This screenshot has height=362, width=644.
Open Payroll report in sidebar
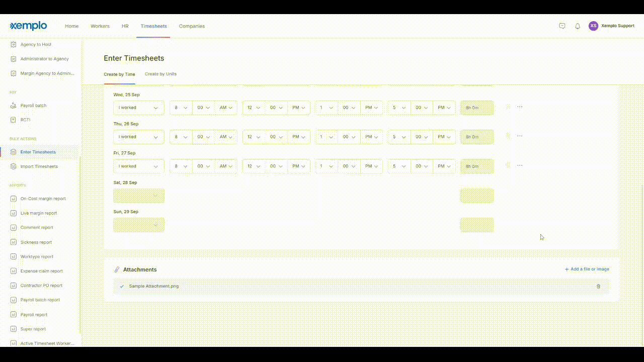pyautogui.click(x=34, y=315)
